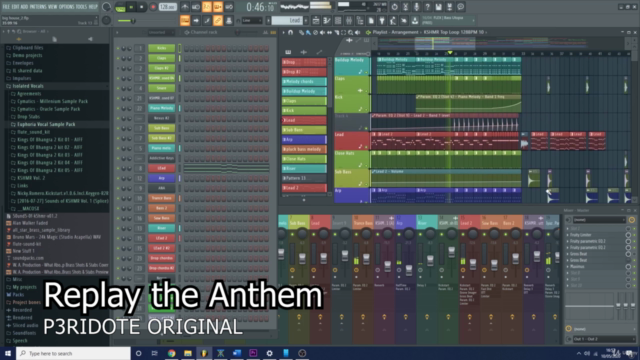Click the Stop button in transport
640x360 pixels.
tap(142, 7)
